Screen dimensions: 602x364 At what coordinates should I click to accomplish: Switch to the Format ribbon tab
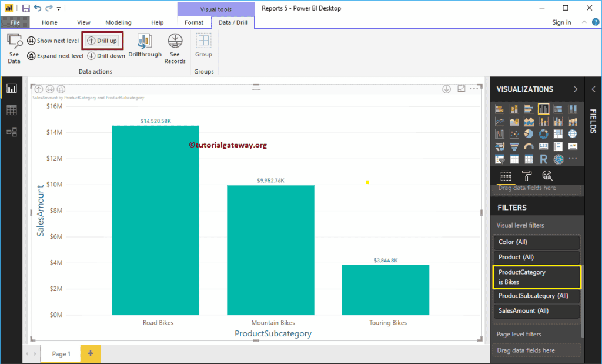[194, 22]
